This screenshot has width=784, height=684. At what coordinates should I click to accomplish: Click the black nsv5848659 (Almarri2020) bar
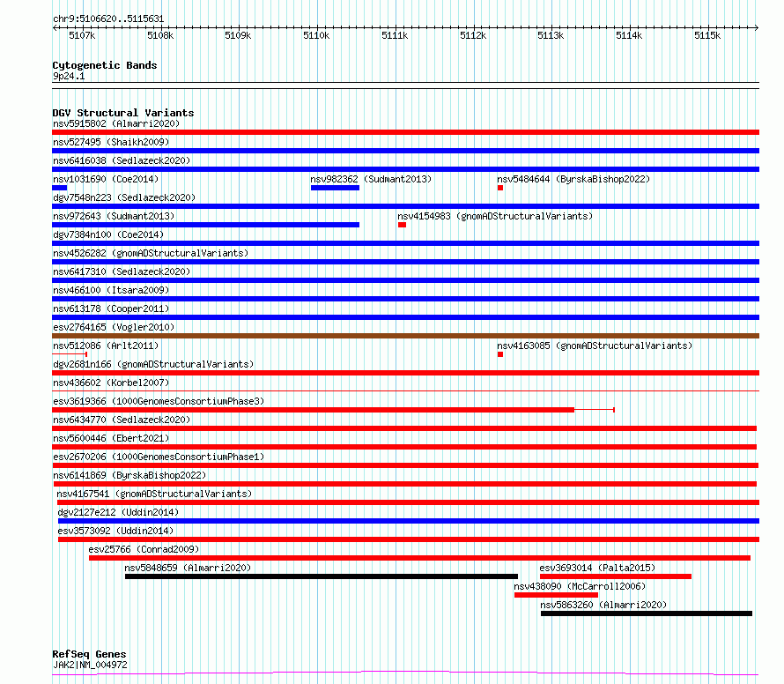(322, 576)
